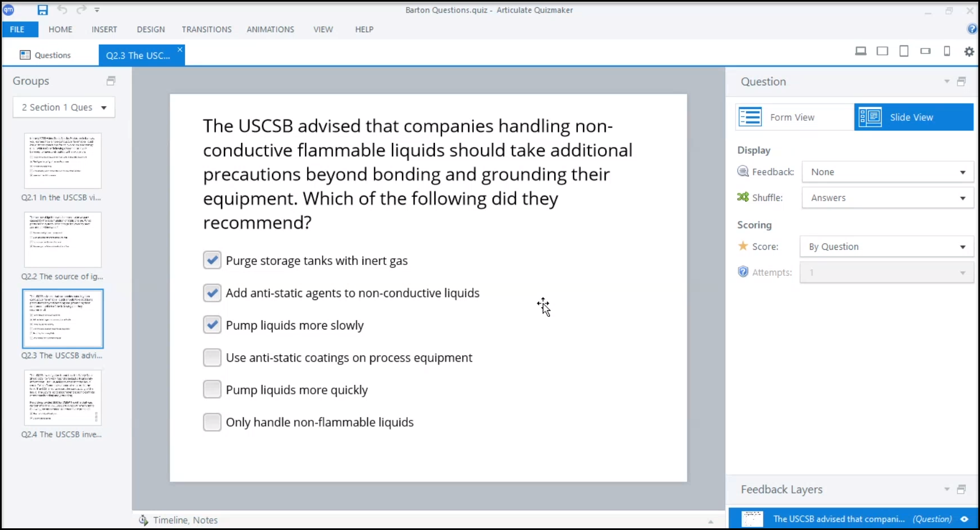The image size is (980, 530).
Task: Open the Feedback dropdown set to None
Action: tap(887, 172)
